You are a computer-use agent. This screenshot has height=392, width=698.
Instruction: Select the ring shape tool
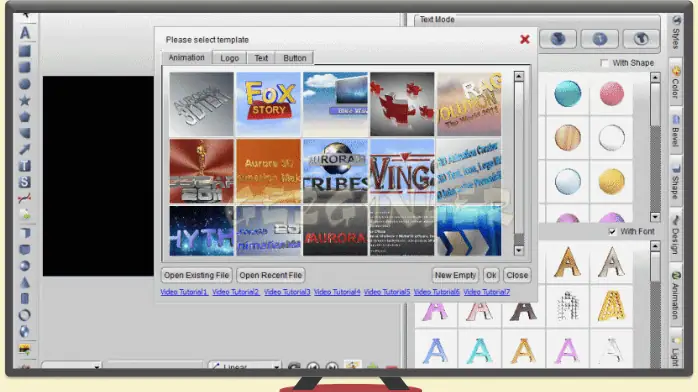[25, 315]
